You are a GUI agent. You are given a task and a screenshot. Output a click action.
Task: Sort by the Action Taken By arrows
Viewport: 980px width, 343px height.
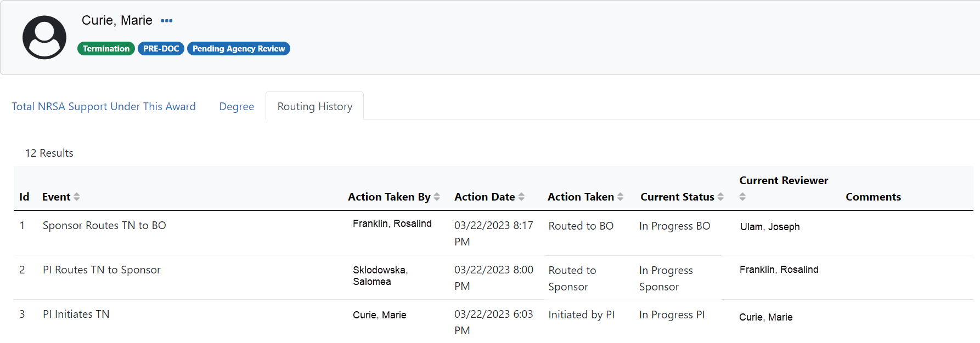(437, 197)
